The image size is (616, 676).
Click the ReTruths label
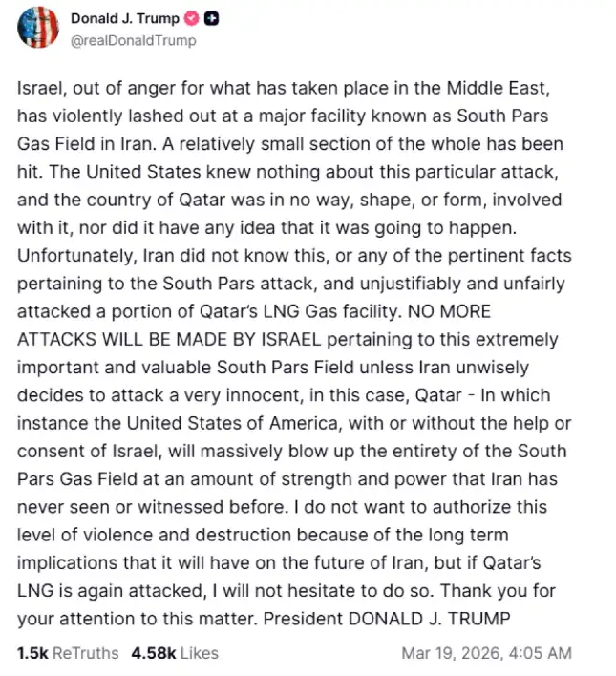85,653
